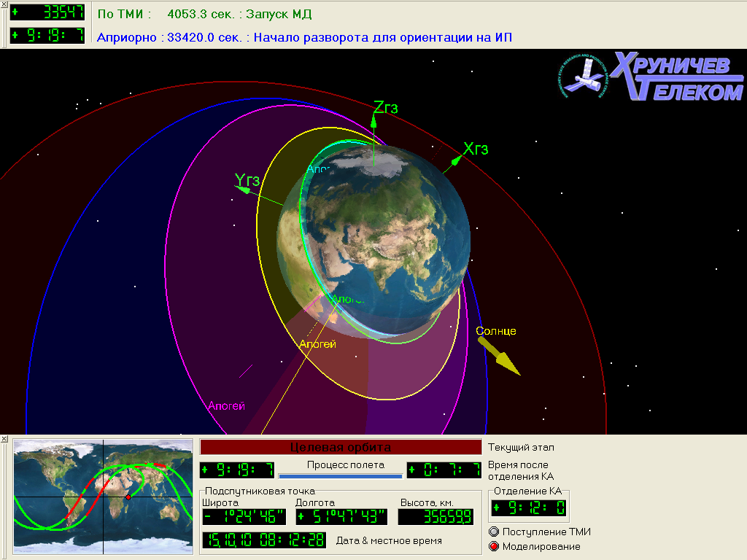Click the Zгз axis label
The image size is (747, 560).
pyautogui.click(x=386, y=108)
